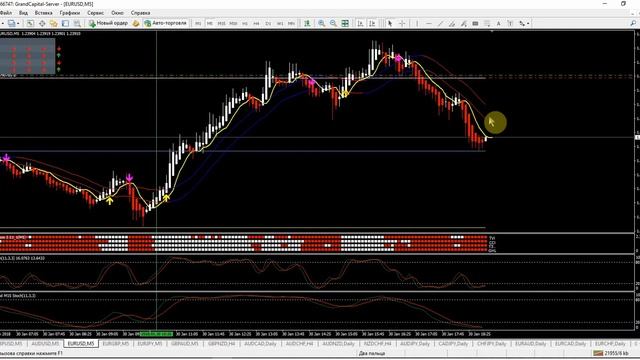Switch to AUDNZD,Daily chart tab
640x360 pixels.
(x=338, y=344)
